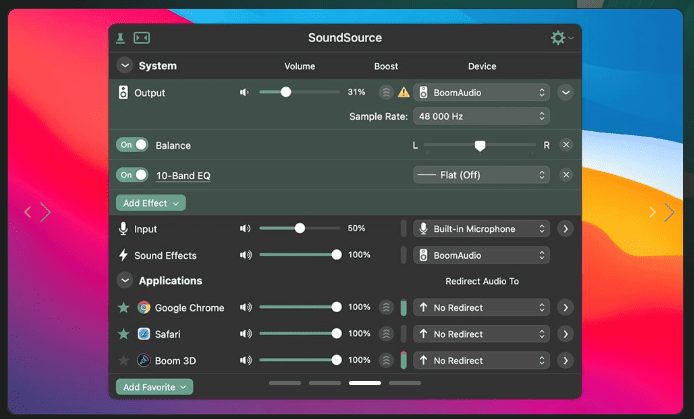Unfavorite Safari via its star

pos(124,334)
